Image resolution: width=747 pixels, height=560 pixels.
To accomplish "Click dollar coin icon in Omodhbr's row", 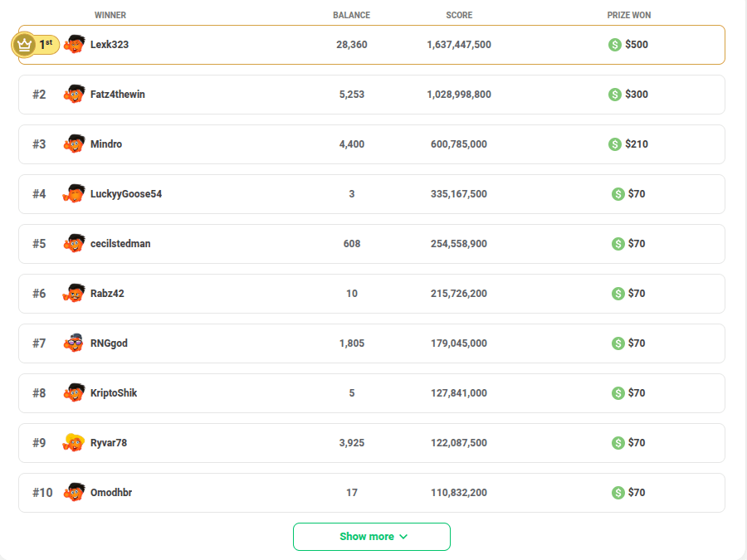I will point(618,492).
